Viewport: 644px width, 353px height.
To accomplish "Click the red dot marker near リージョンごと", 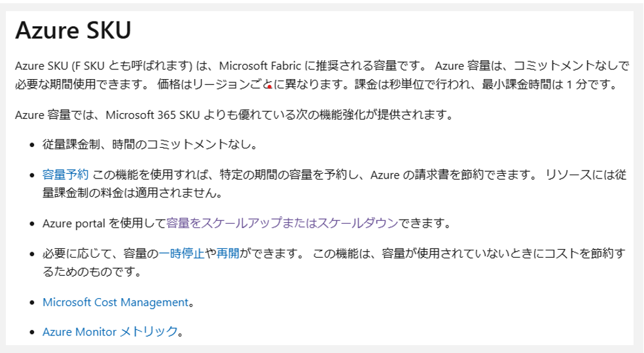I will click(x=269, y=86).
